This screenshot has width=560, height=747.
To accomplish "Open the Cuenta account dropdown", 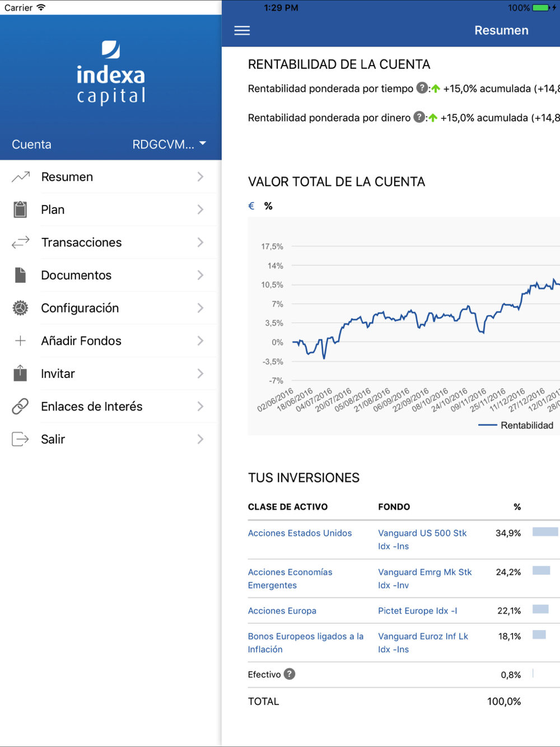I will pyautogui.click(x=169, y=144).
